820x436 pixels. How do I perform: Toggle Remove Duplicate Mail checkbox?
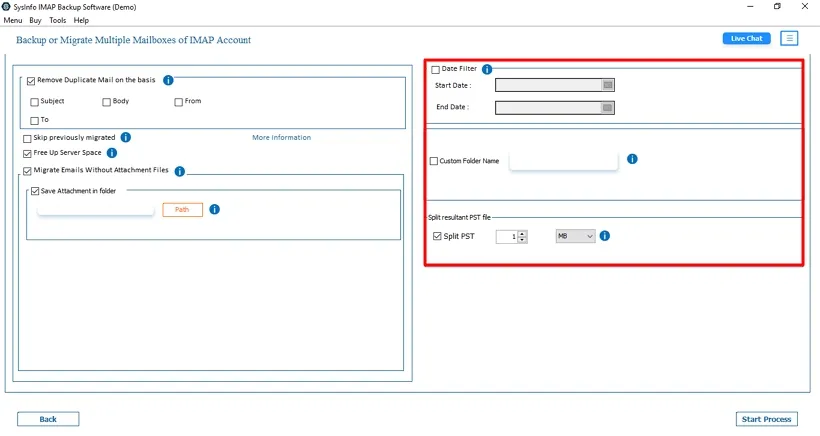pyautogui.click(x=31, y=81)
